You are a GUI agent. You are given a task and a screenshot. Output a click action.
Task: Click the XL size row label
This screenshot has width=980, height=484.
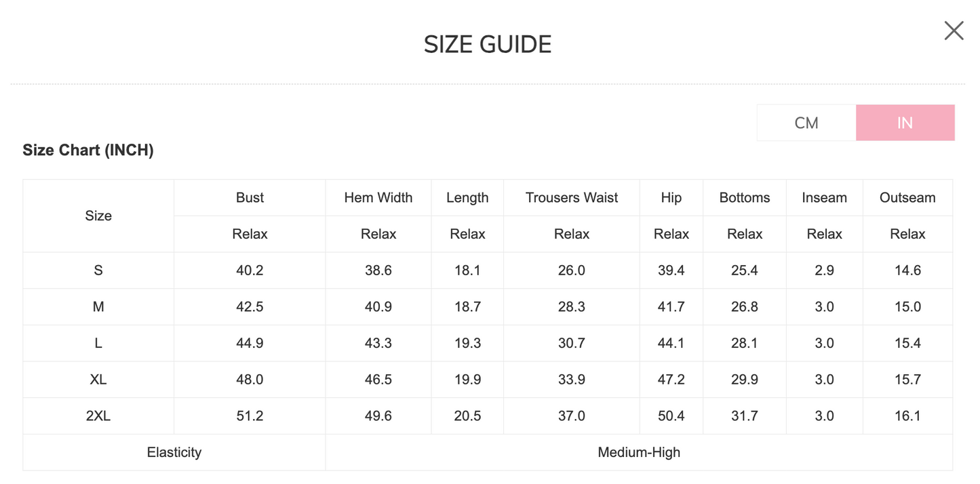[98, 380]
